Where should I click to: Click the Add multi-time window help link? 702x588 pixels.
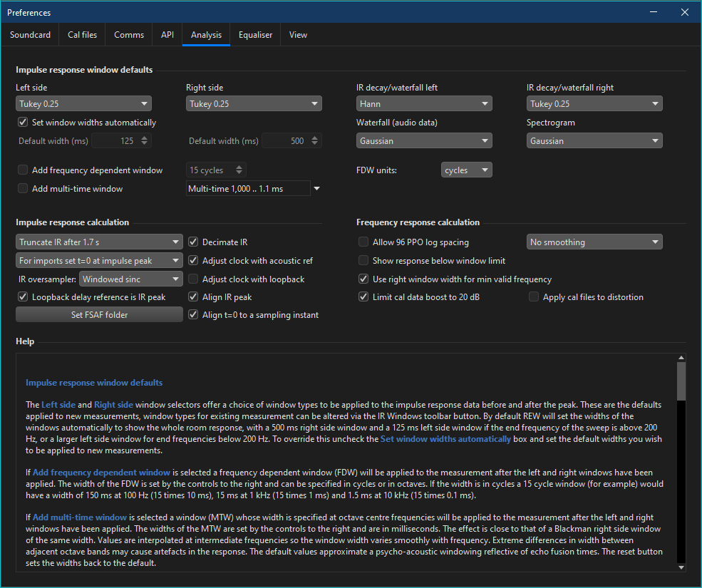pyautogui.click(x=80, y=517)
